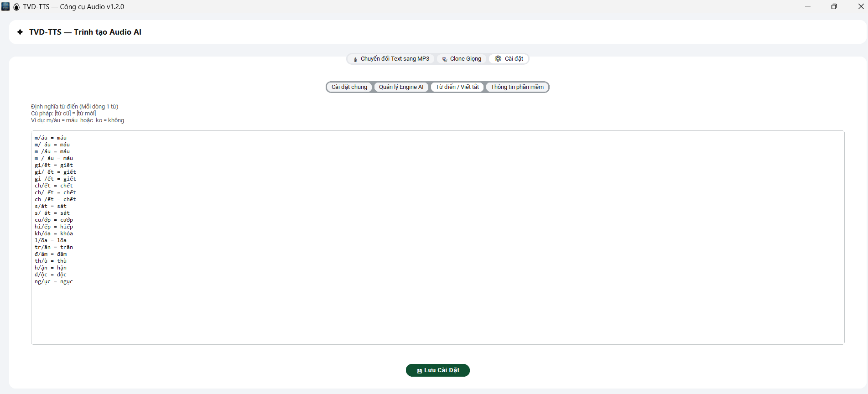Click the first line "m/áu = máu" in the dictionary
The height and width of the screenshot is (394, 868).
click(51, 138)
